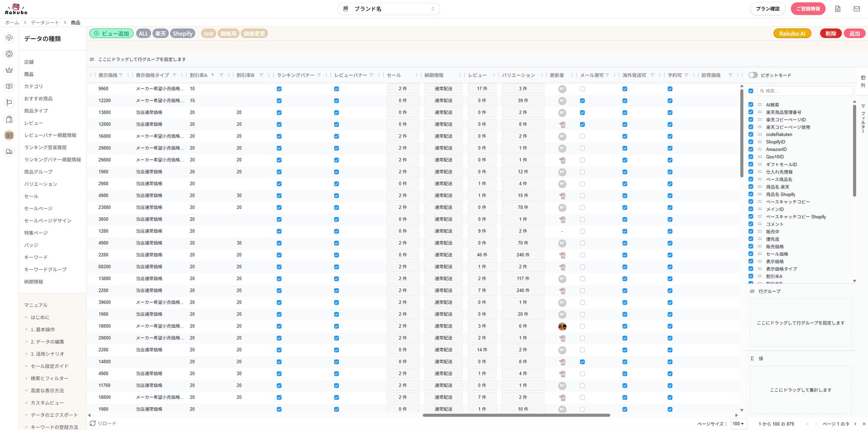
Task: Click filter icon on 予約可 column
Action: [x=686, y=75]
